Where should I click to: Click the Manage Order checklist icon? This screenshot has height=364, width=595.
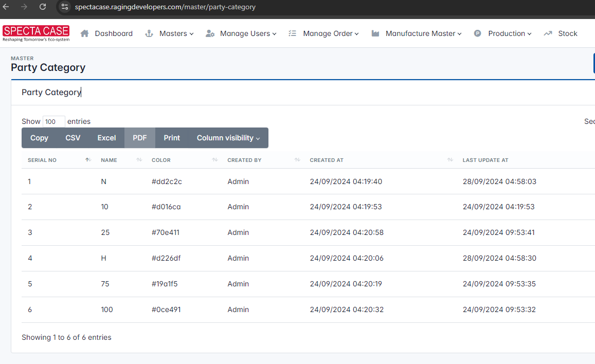(293, 33)
